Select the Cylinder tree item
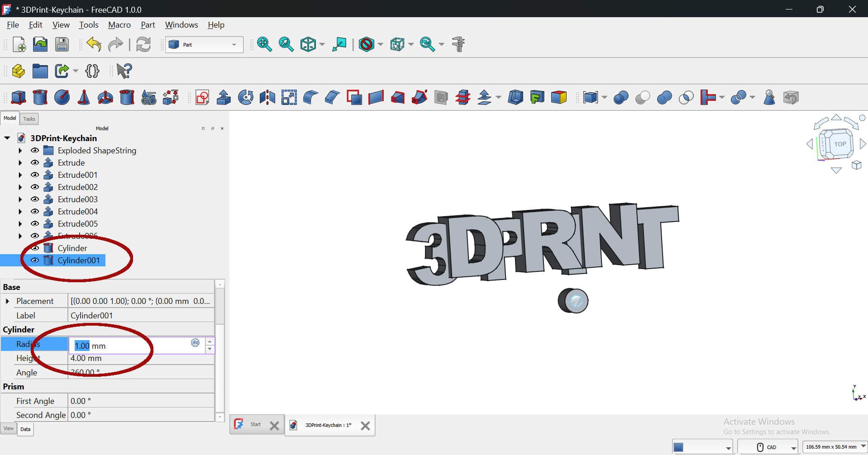Image resolution: width=868 pixels, height=455 pixels. coord(72,248)
